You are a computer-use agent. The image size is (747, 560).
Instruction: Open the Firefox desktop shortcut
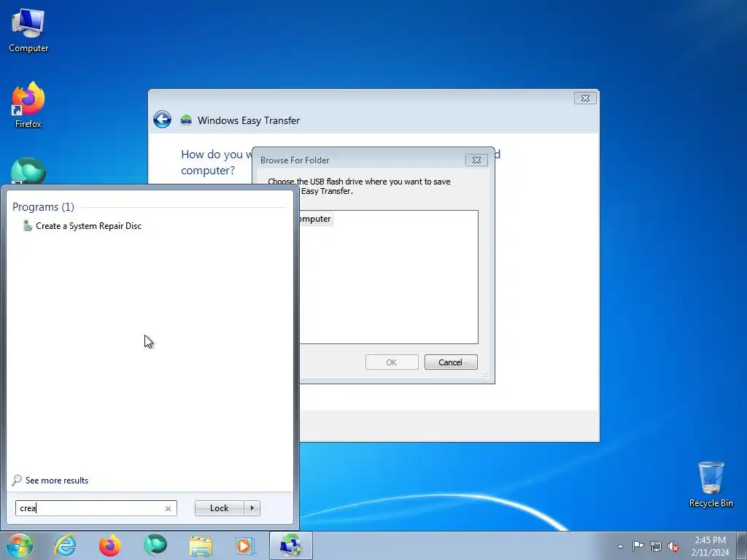pos(28,105)
